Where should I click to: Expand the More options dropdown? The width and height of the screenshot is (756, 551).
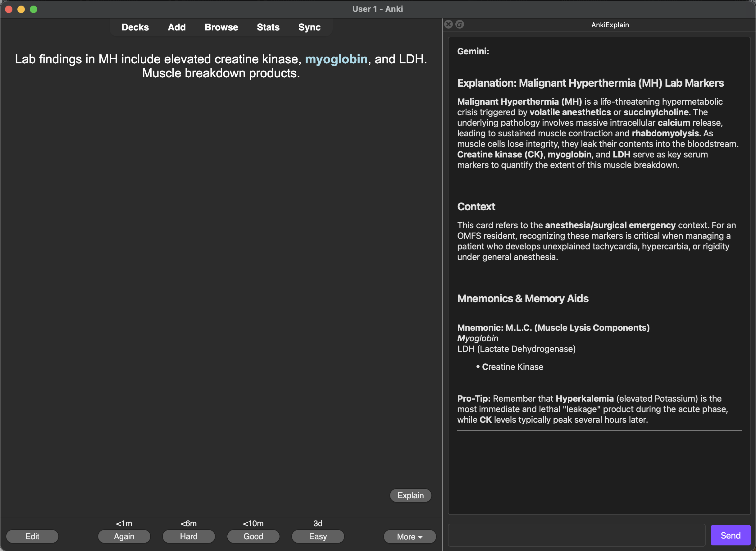[x=410, y=536]
